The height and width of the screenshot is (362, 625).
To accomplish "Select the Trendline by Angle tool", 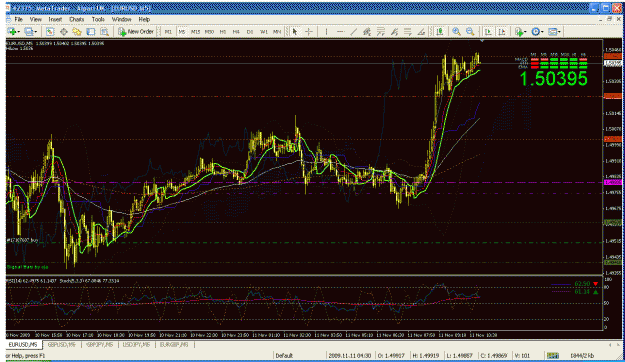I will point(421,31).
